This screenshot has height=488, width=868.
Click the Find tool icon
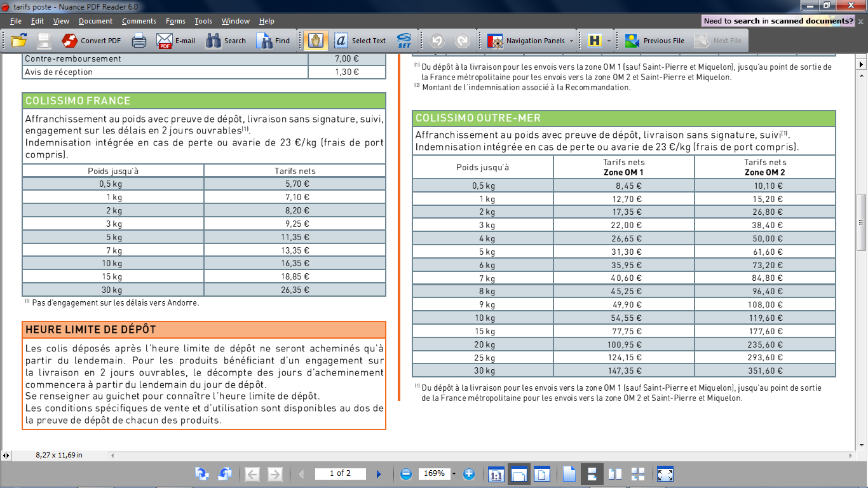[273, 41]
